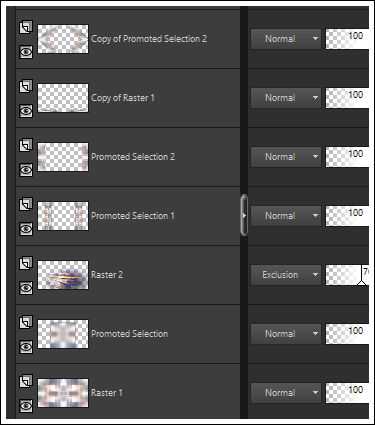Viewport: 375px width, 425px height.
Task: Hide the Raster 1 layer
Action: 26,406
